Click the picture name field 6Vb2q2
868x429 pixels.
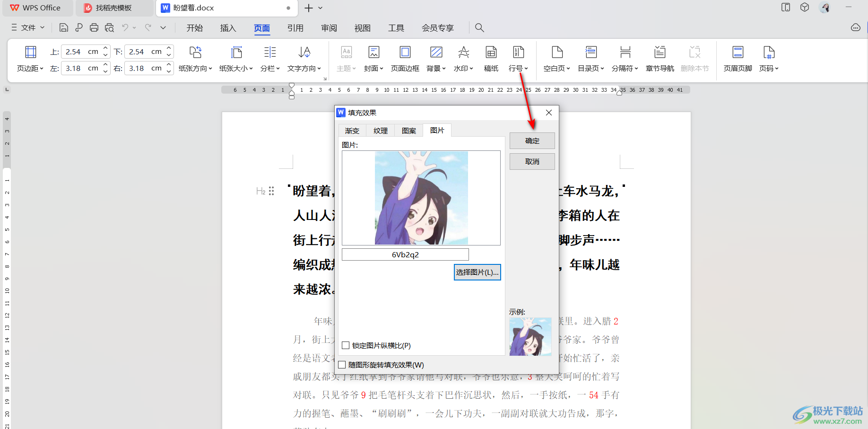(x=405, y=254)
